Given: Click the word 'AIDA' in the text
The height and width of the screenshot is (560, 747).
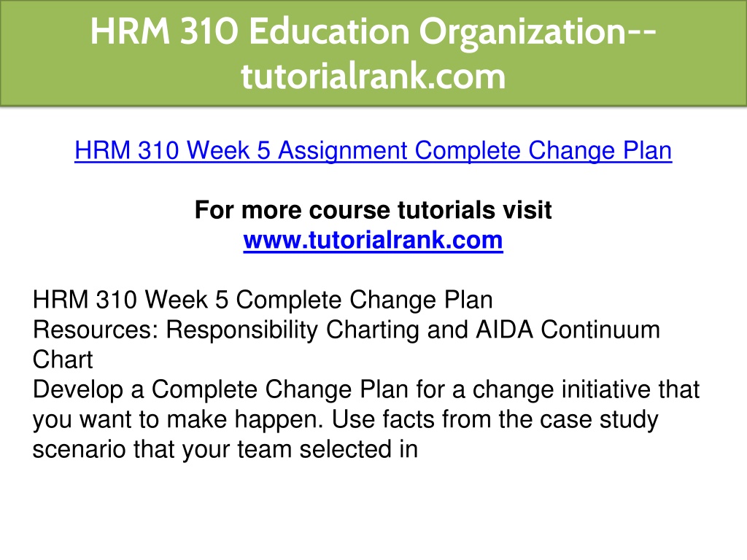Looking at the screenshot, I should tap(504, 330).
